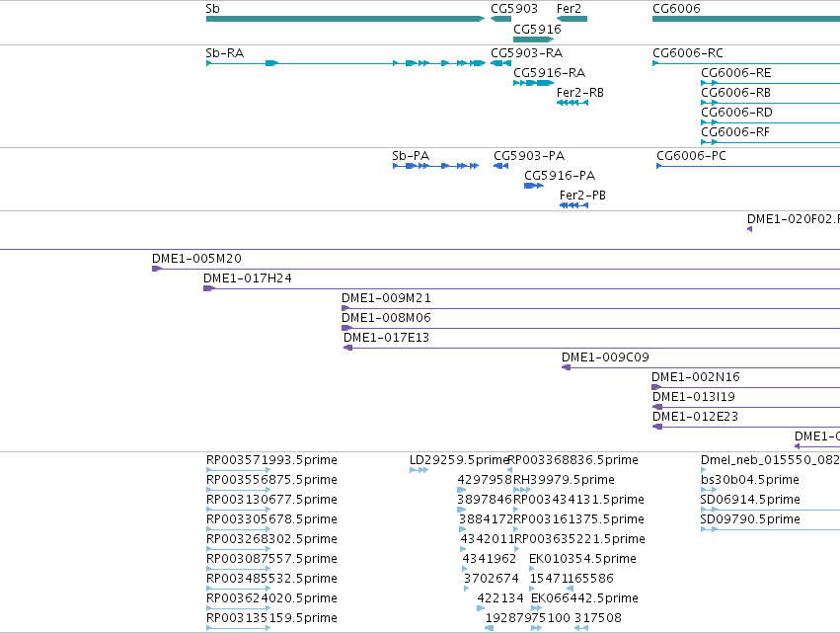Screen dimensions: 840x633
Task: Select the CG5916 gene bar
Action: coord(534,40)
